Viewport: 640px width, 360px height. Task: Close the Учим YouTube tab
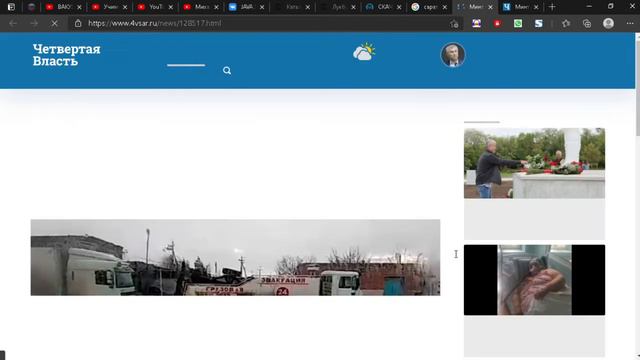(x=125, y=7)
